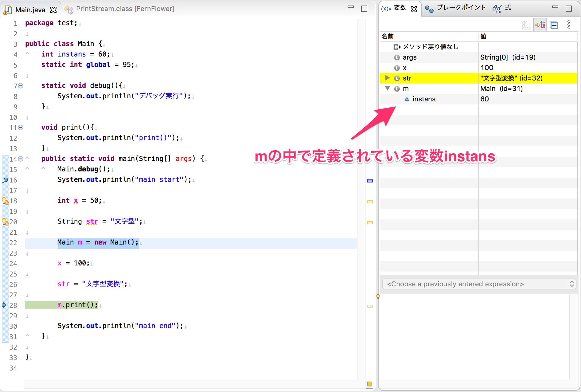Click the blue overview ruler marker
Screen dimensions: 581x392
pyautogui.click(x=370, y=181)
